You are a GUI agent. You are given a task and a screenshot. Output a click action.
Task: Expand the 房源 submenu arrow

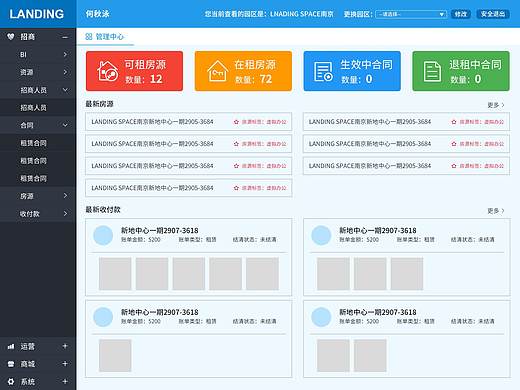point(65,196)
